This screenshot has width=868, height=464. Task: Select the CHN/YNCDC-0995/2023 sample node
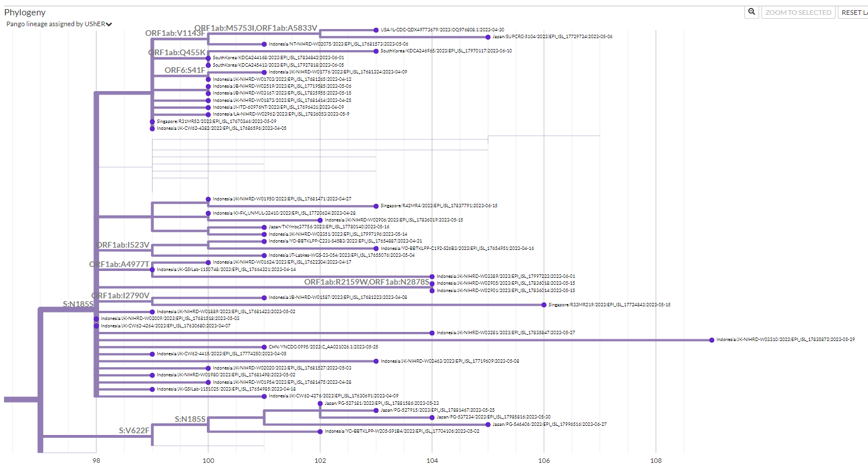tap(263, 346)
